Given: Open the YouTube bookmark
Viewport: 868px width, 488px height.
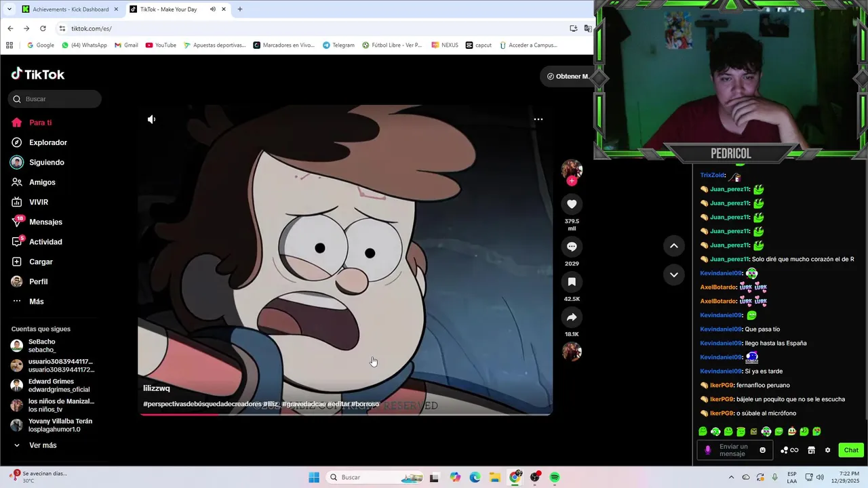Looking at the screenshot, I should pyautogui.click(x=161, y=45).
